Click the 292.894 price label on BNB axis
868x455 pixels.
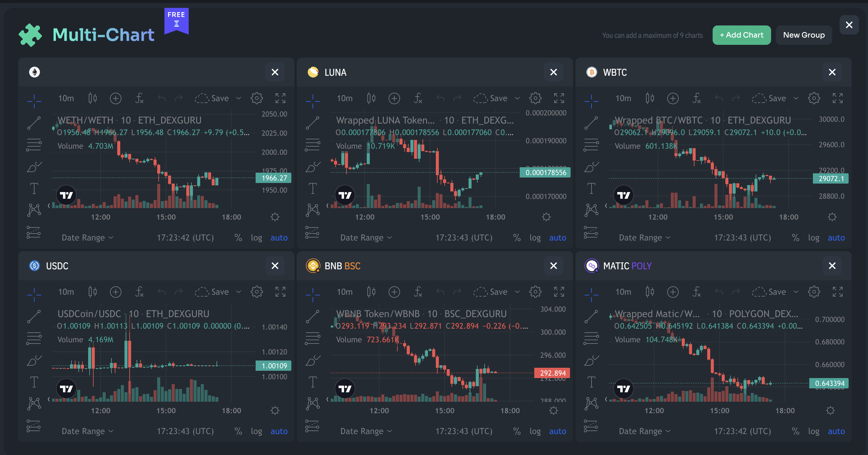click(x=552, y=373)
